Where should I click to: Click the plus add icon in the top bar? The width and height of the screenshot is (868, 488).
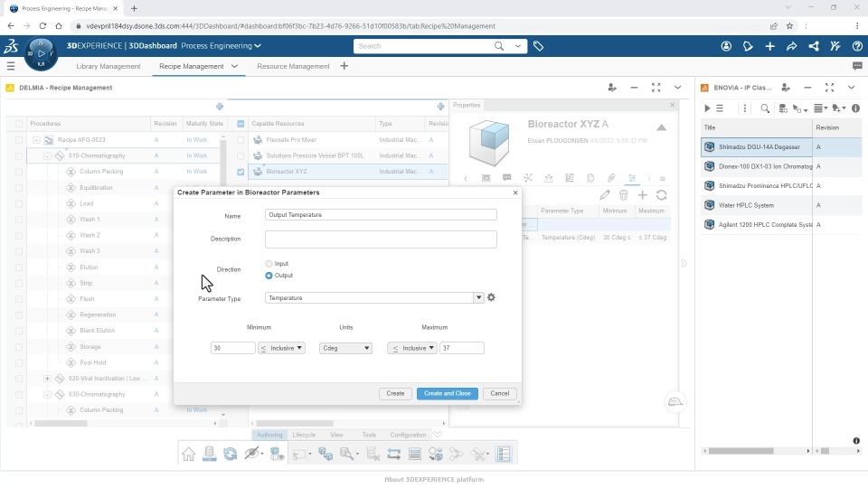[770, 46]
